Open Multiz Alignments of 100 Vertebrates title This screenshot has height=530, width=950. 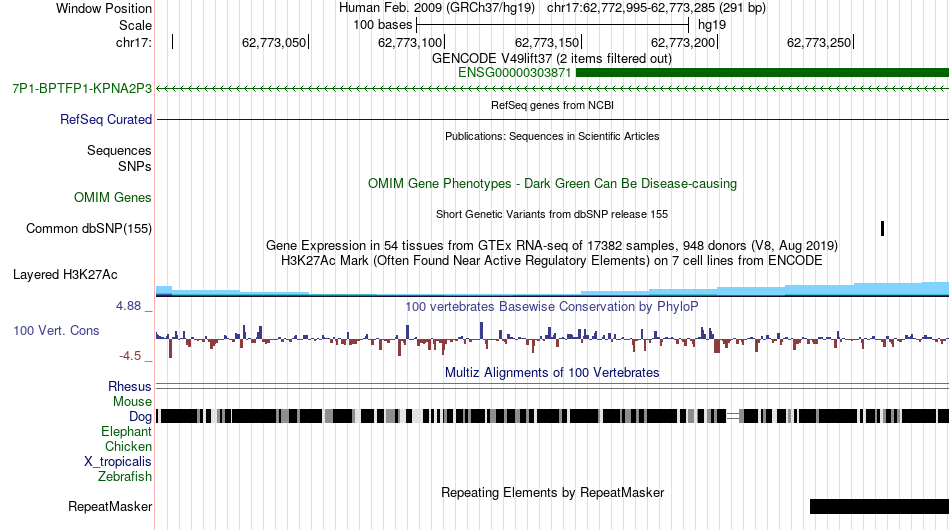pyautogui.click(x=552, y=373)
